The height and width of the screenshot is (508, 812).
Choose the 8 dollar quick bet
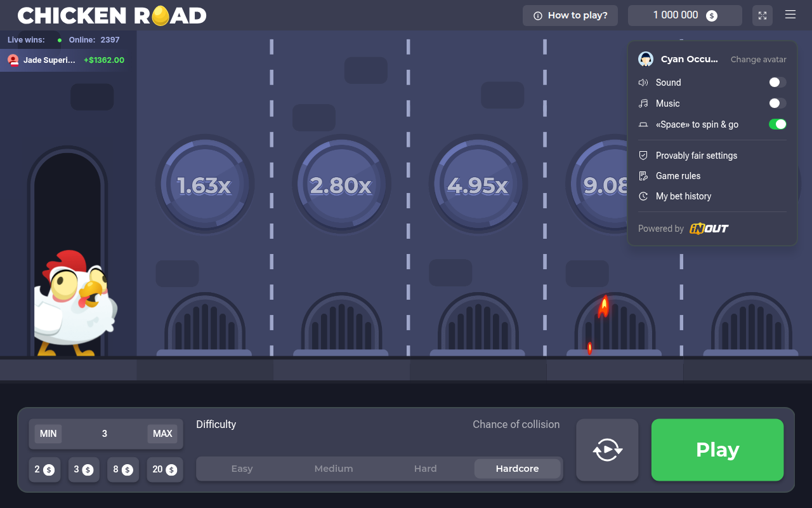click(x=123, y=470)
